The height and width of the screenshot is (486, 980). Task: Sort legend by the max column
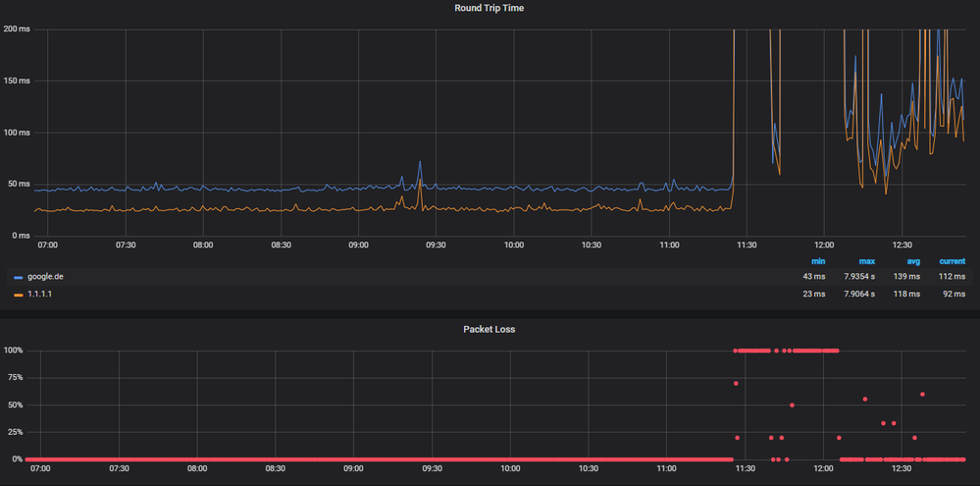coord(867,261)
